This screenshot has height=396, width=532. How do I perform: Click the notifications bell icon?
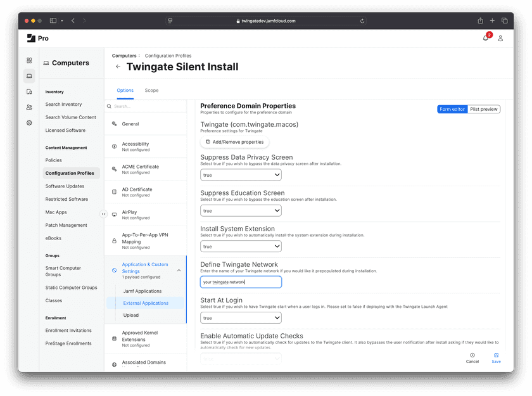pos(486,38)
